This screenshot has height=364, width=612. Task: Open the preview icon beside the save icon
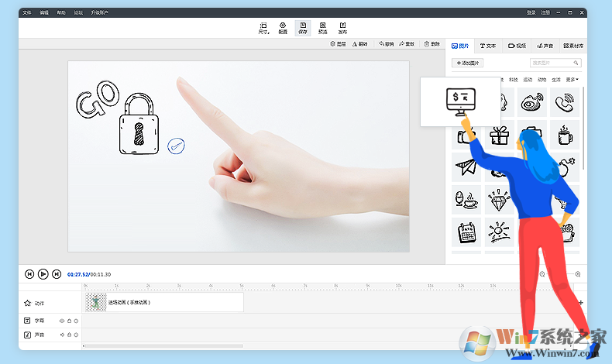(x=322, y=28)
